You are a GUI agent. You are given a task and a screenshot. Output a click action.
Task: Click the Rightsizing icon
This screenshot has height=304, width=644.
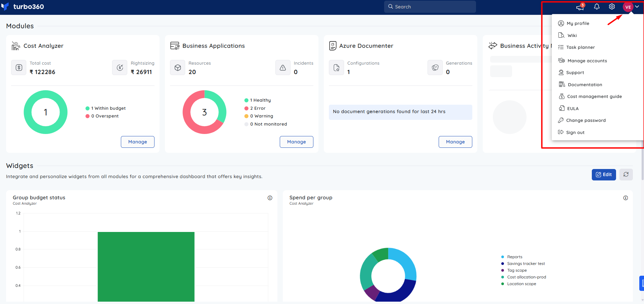point(120,68)
